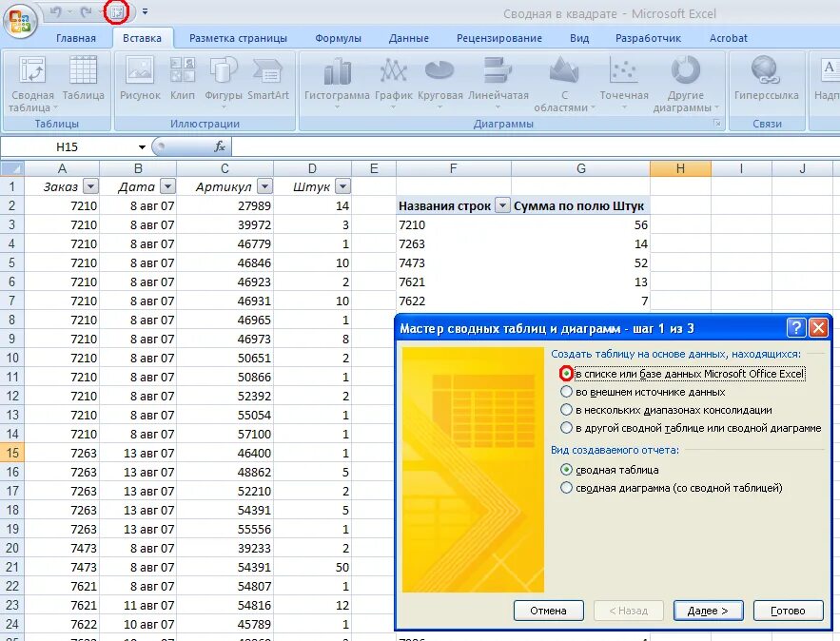Click cell with article 27989

[225, 205]
